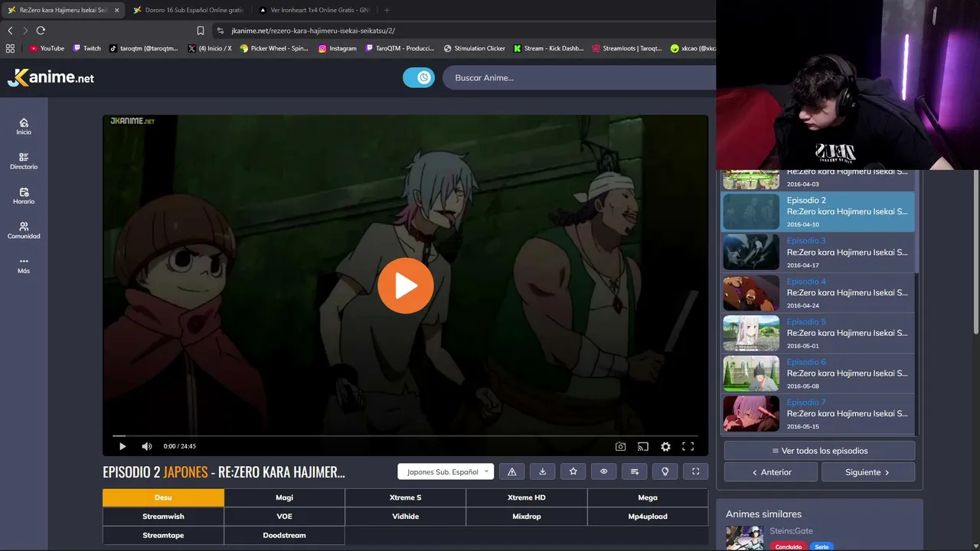Click the Episodio 2 thumbnail
The height and width of the screenshot is (551, 980).
point(751,211)
